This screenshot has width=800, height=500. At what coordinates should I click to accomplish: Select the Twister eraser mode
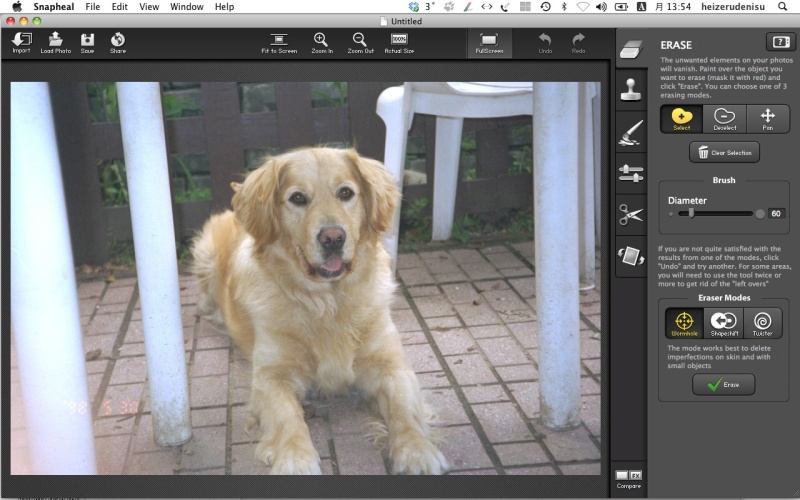click(763, 323)
